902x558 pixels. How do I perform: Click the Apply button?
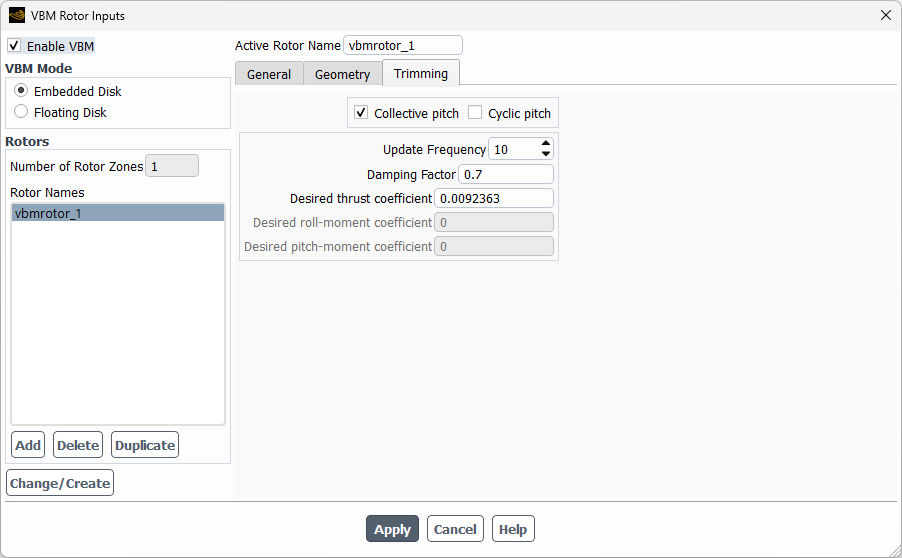tap(392, 529)
